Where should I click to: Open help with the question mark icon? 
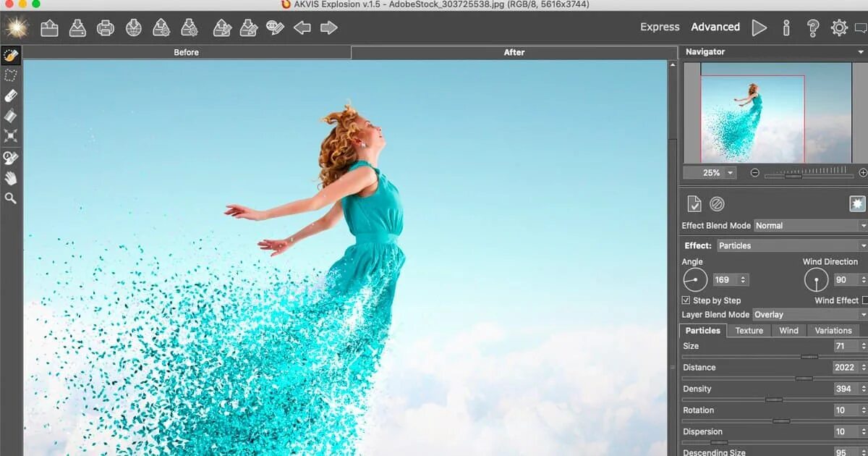point(813,28)
